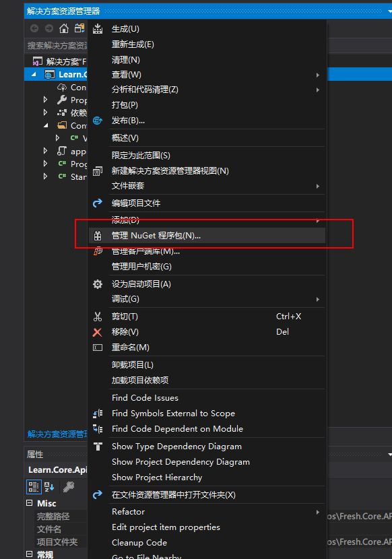The height and width of the screenshot is (559, 392).
Task: Open 调试(G) Debug submenu
Action: [x=207, y=299]
